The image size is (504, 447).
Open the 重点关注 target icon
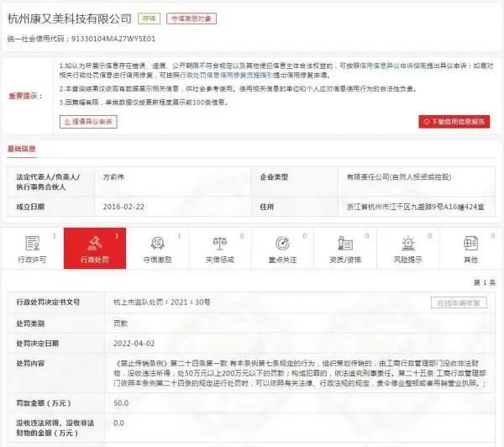point(282,243)
